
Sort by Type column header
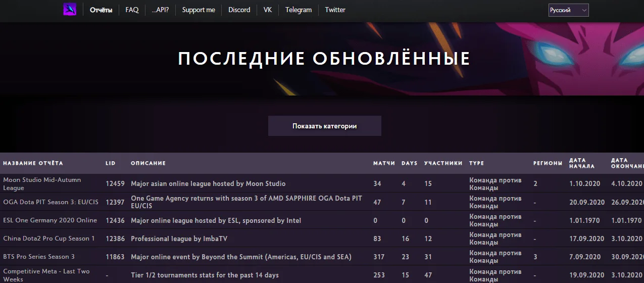[476, 163]
